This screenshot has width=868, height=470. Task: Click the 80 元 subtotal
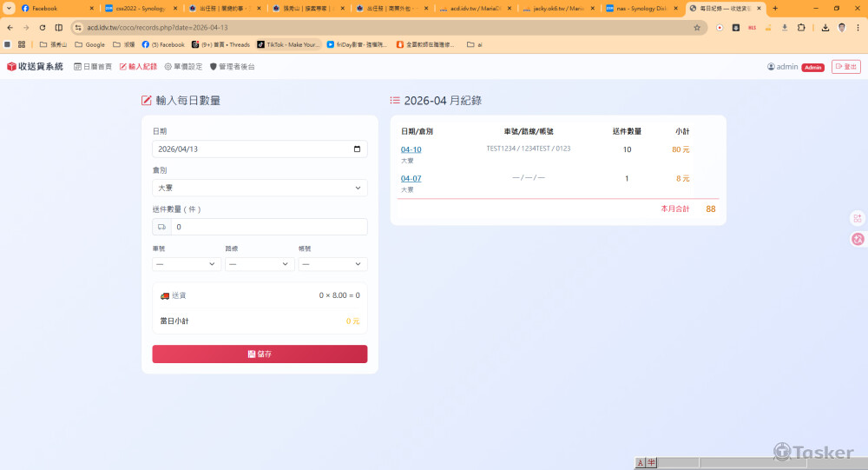coord(681,149)
